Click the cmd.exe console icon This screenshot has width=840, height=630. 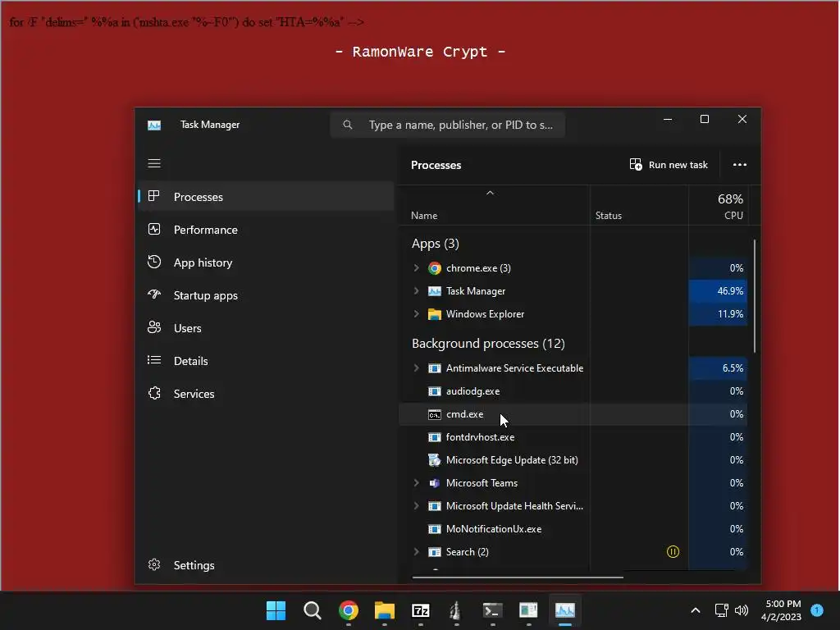pyautogui.click(x=435, y=414)
